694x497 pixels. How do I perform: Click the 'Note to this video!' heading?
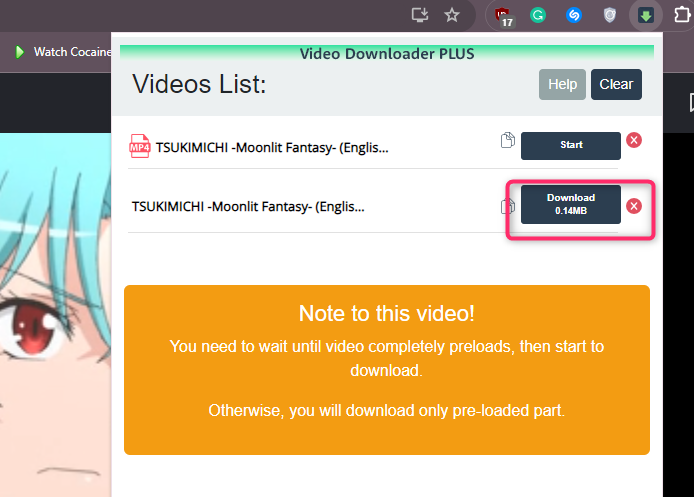[386, 313]
